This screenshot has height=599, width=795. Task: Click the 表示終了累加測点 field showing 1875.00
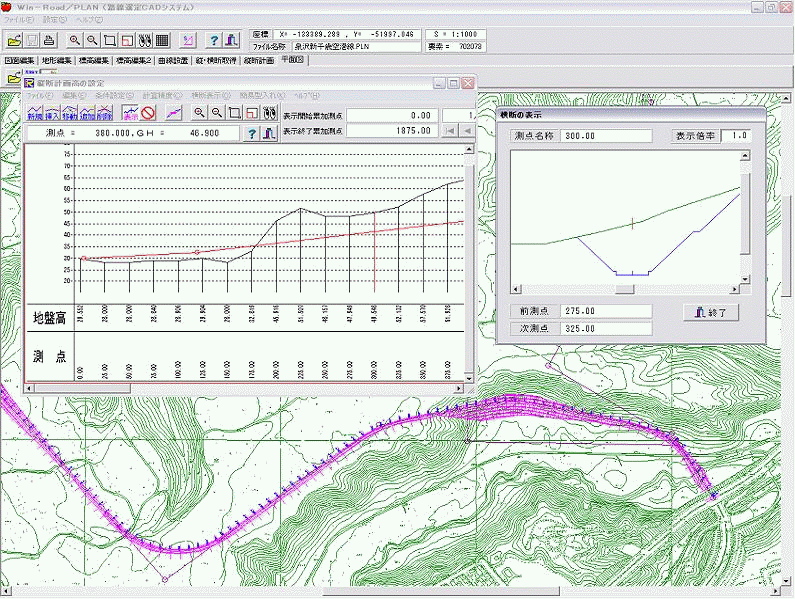click(x=393, y=131)
